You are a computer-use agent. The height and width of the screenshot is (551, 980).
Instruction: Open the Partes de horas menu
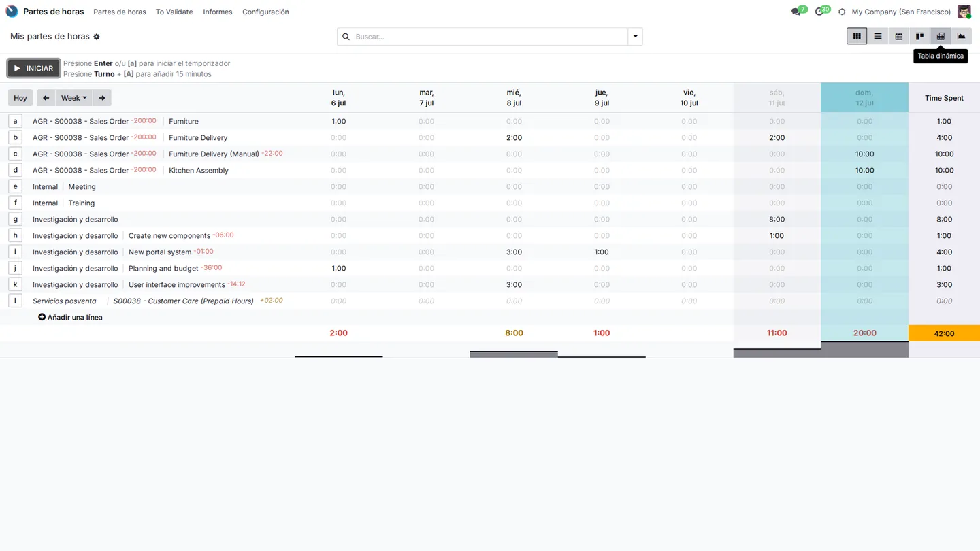tap(120, 12)
